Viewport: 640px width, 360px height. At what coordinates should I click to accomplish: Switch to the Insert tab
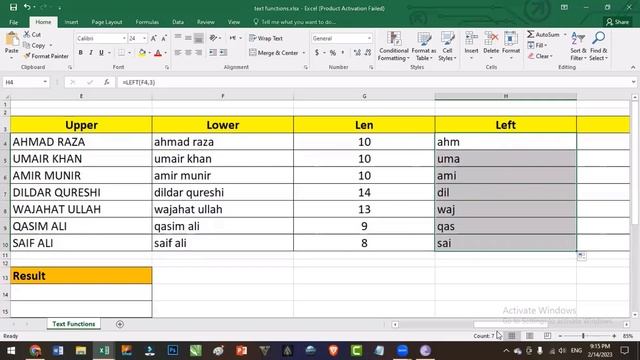click(x=71, y=22)
